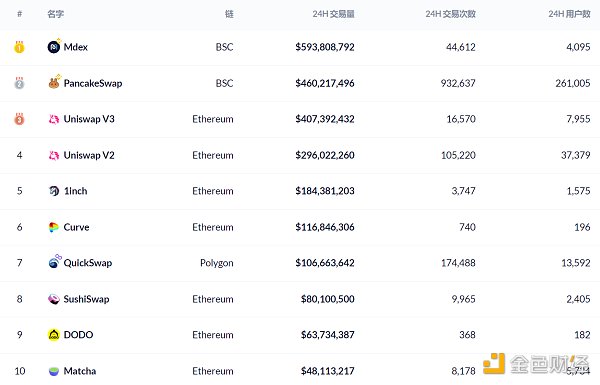This screenshot has width=600, height=385.
Task: Click the silver second-place medal icon
Action: click(19, 83)
